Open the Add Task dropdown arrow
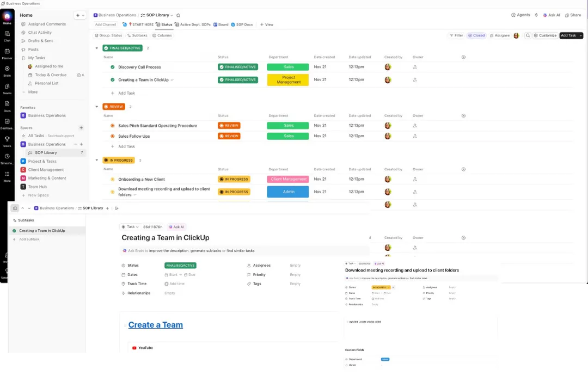588x381 pixels. [580, 35]
